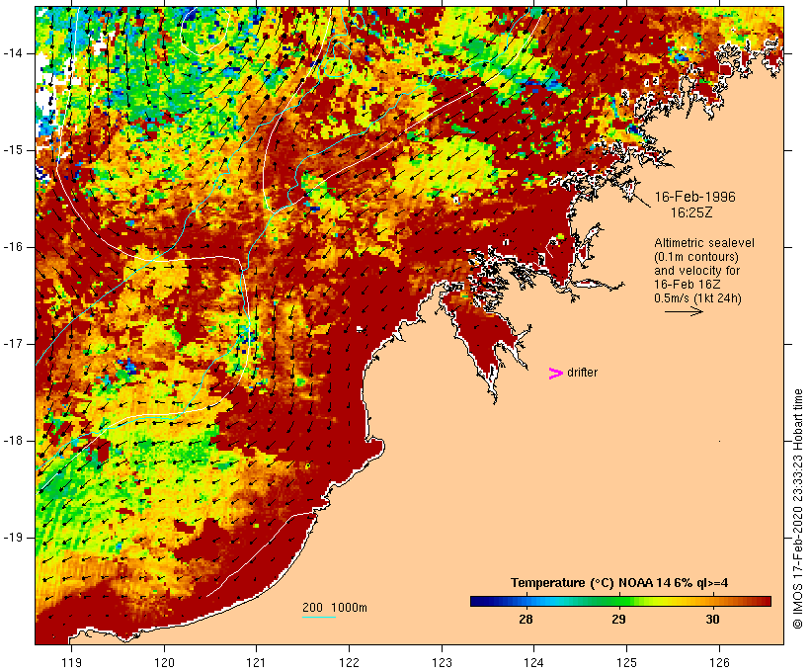This screenshot has height=672, width=810.
Task: Click the latitude label '-14'
Action: [13, 53]
